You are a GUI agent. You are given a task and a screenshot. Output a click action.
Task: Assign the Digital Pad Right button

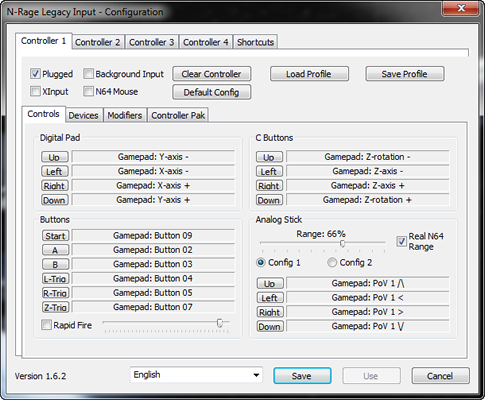pos(55,186)
